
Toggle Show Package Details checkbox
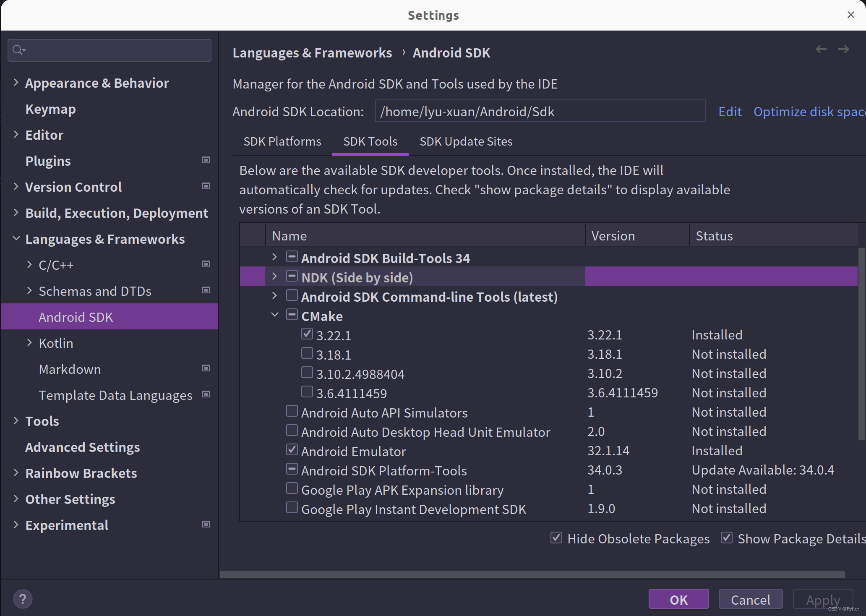click(x=727, y=538)
